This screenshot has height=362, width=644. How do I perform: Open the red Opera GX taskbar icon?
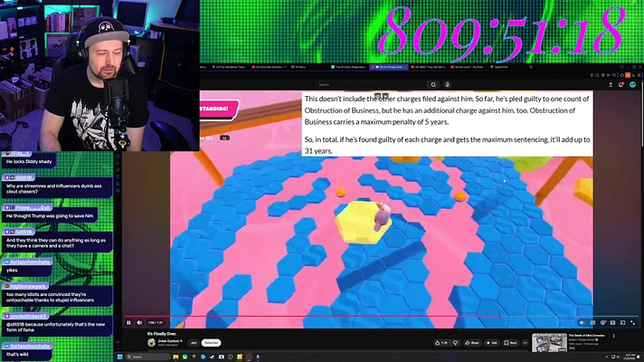click(249, 357)
